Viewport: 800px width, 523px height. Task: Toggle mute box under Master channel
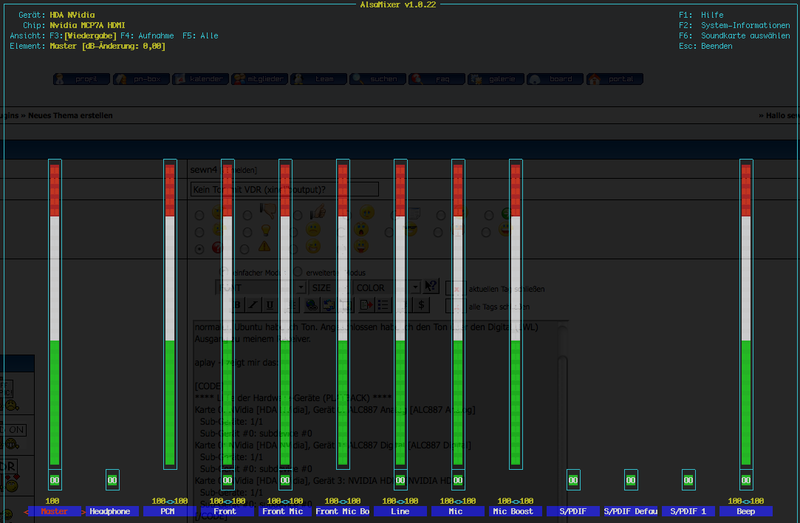(54, 481)
